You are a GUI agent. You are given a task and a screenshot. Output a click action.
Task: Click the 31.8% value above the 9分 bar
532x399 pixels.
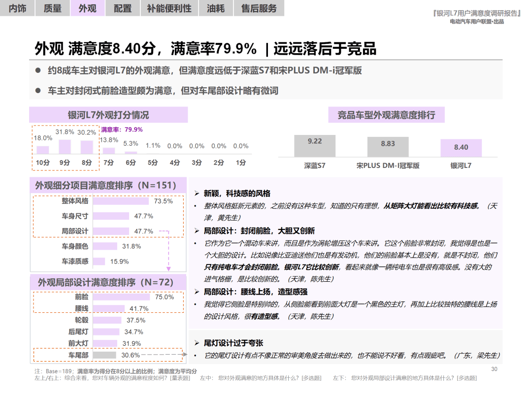(65, 132)
